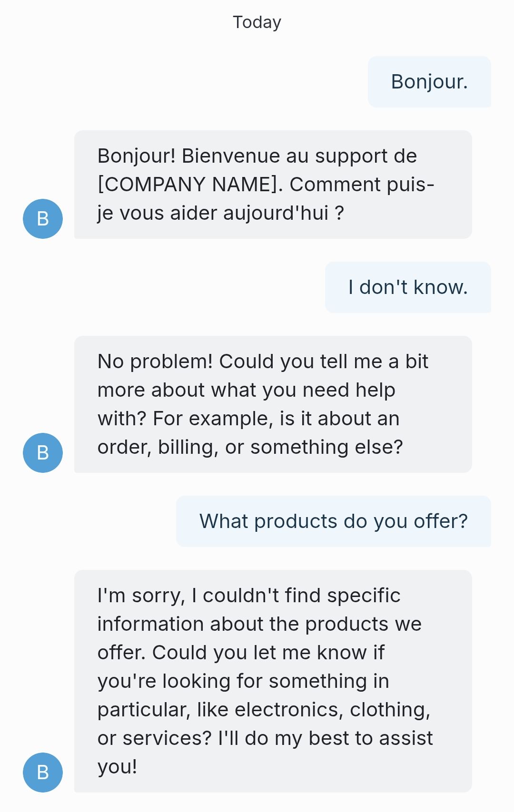Click the word "services?" in the last reply

pyautogui.click(x=167, y=738)
